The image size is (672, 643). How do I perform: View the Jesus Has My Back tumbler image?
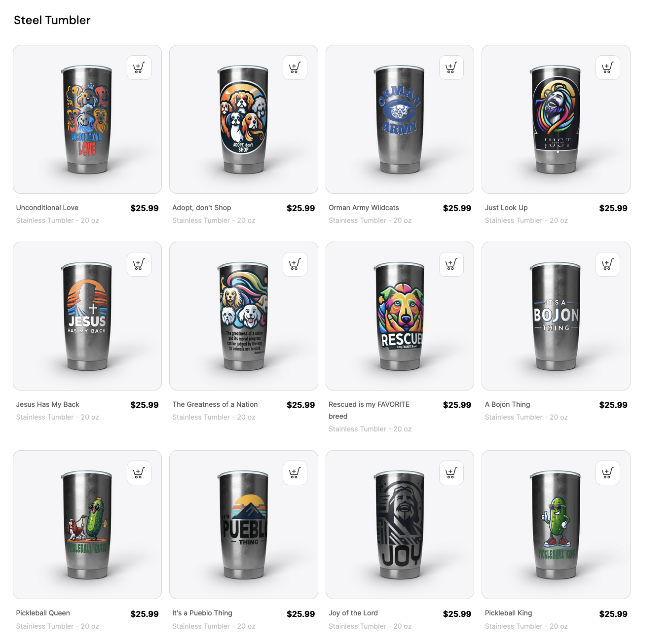point(87,316)
